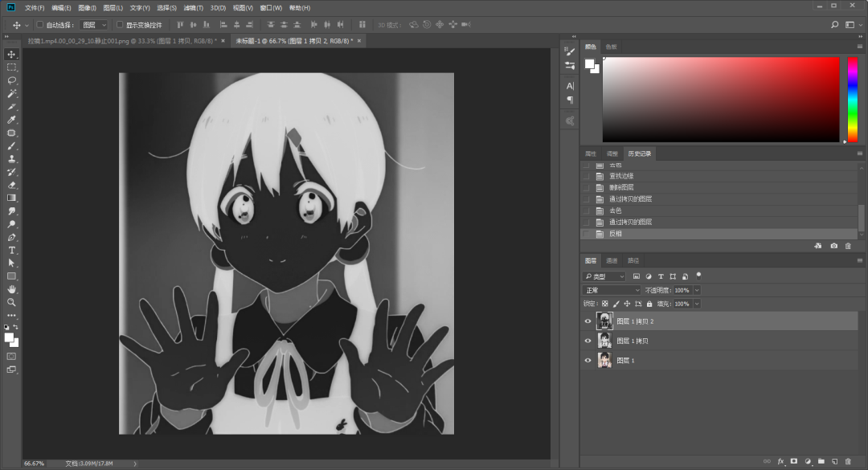Open the 图层 auto-select dropdown
This screenshot has height=470, width=868.
coord(94,25)
